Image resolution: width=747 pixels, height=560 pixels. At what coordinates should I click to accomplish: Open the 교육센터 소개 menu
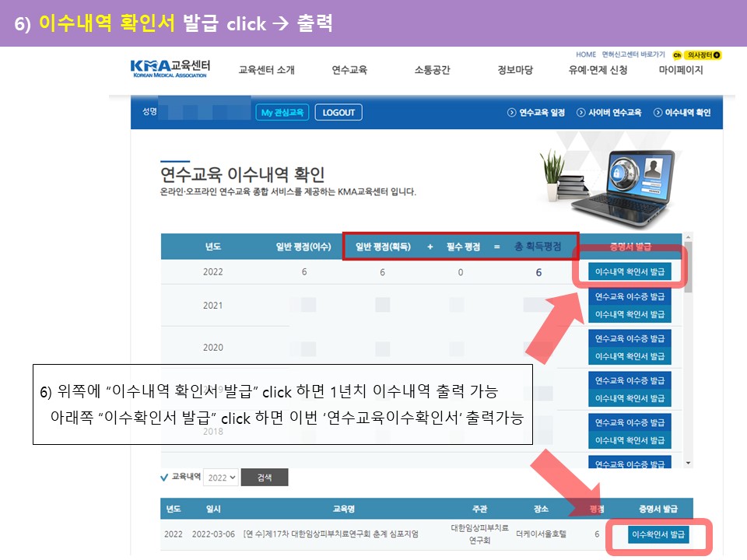266,70
